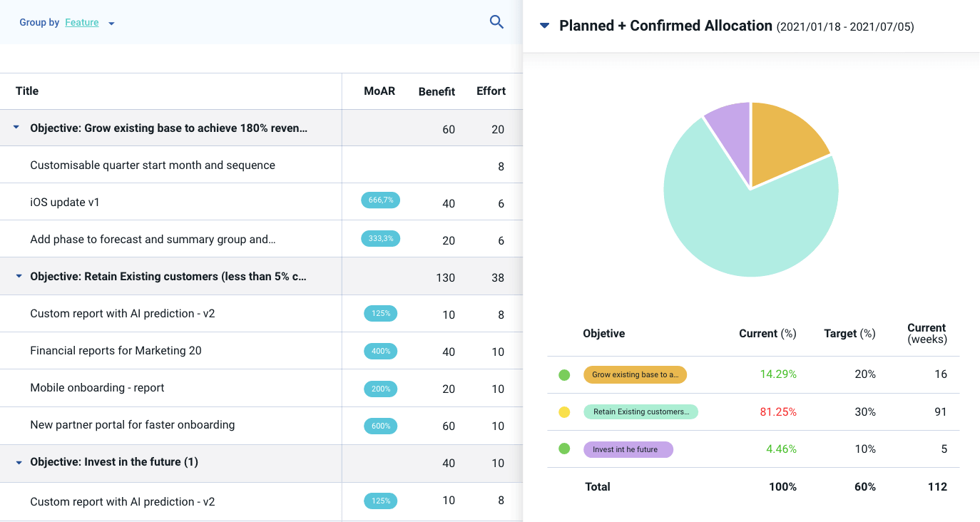The height and width of the screenshot is (522, 980).
Task: Click the 81.25% current value
Action: pyautogui.click(x=777, y=411)
